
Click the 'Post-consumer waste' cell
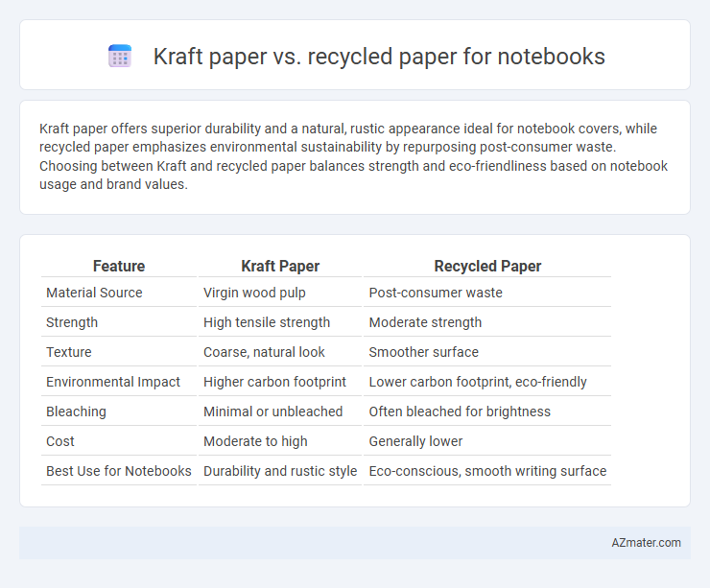(x=436, y=293)
